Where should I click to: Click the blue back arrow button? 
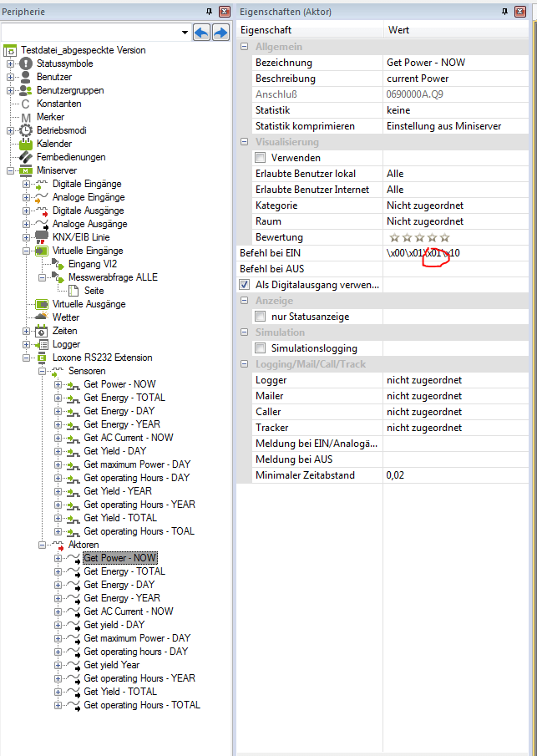pos(201,32)
